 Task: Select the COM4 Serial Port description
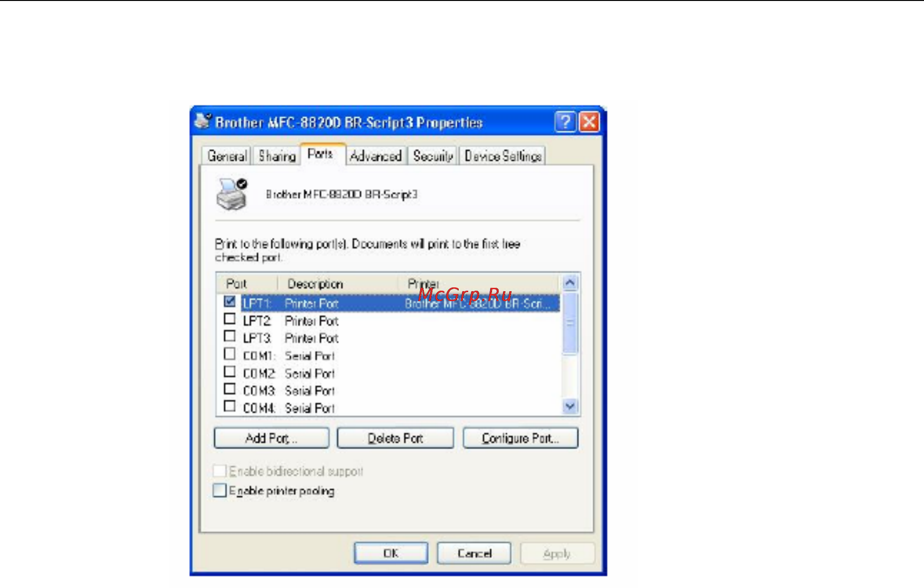click(310, 408)
